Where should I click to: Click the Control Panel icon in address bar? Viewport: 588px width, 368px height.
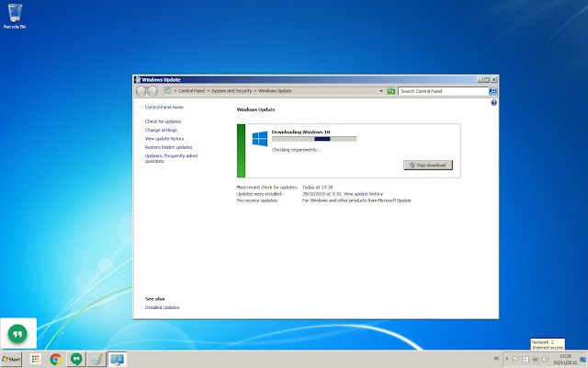click(167, 91)
